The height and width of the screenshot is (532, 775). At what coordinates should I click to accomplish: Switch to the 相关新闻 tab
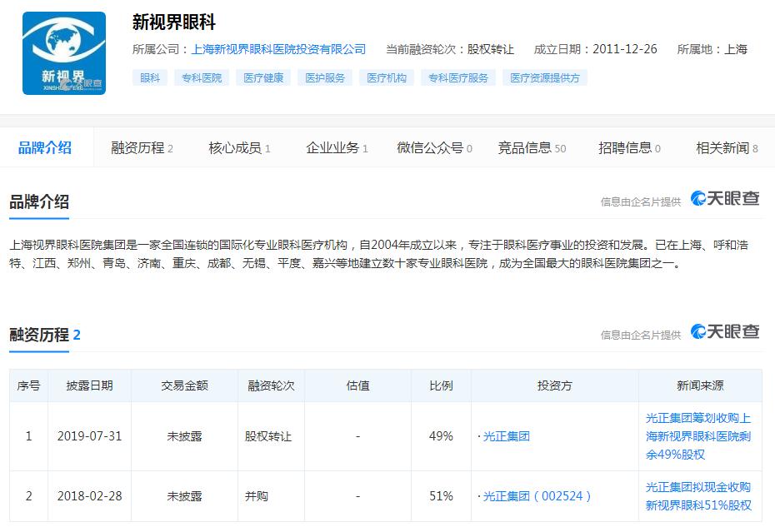[727, 147]
